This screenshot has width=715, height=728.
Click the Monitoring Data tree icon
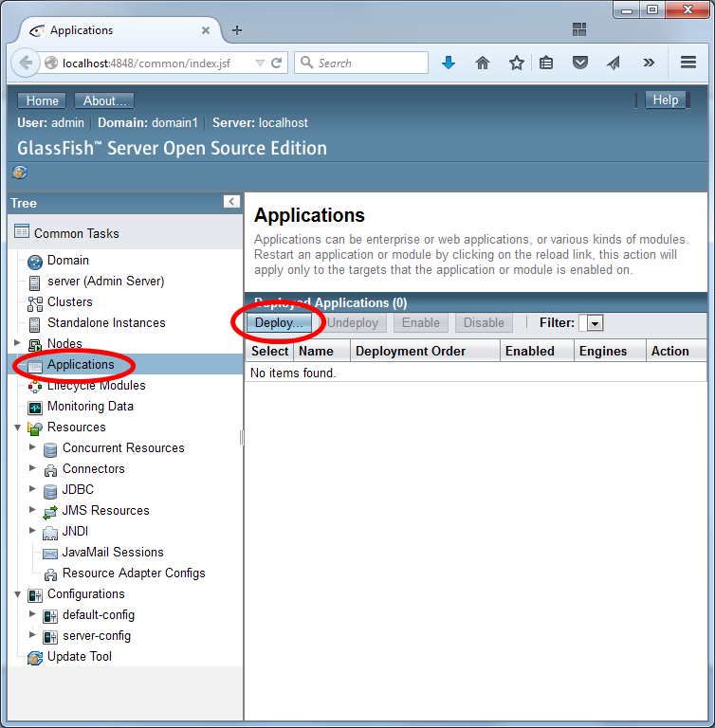click(x=35, y=407)
